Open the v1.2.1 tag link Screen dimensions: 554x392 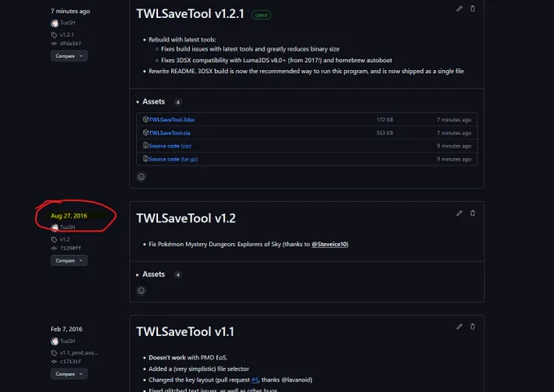click(67, 35)
